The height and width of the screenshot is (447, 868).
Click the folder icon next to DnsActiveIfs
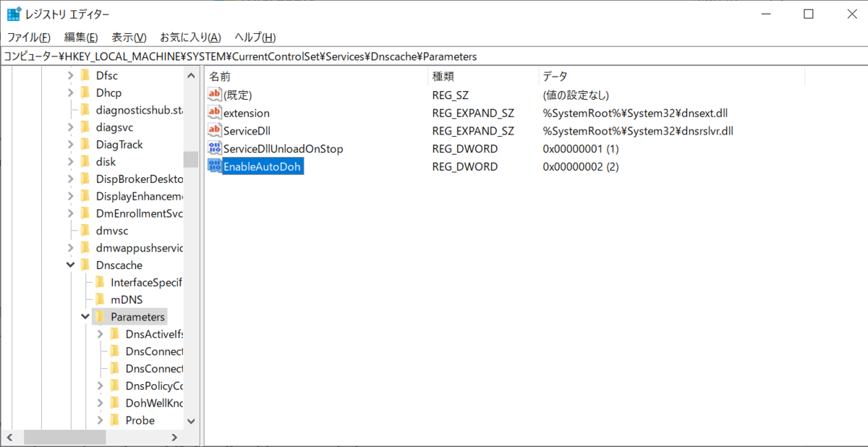point(114,334)
